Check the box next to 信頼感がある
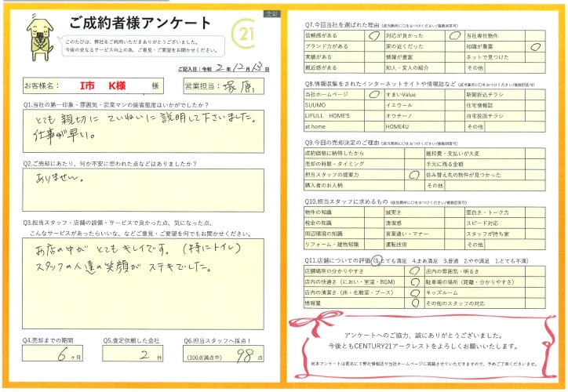The width and height of the screenshot is (568, 392). click(372, 34)
